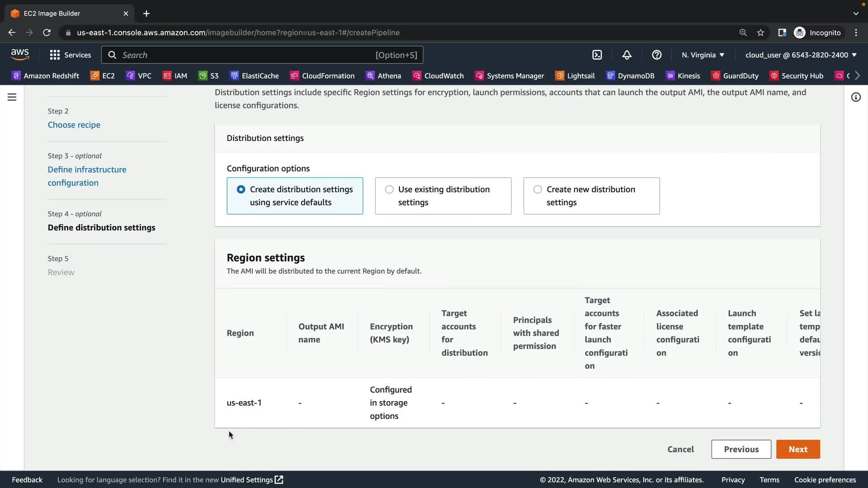Go to Choose recipe step
Screen dimensions: 868x488
(74, 125)
